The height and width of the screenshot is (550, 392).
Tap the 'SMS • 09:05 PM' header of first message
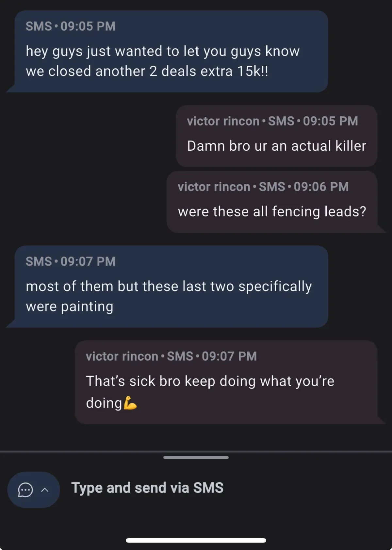click(x=71, y=26)
